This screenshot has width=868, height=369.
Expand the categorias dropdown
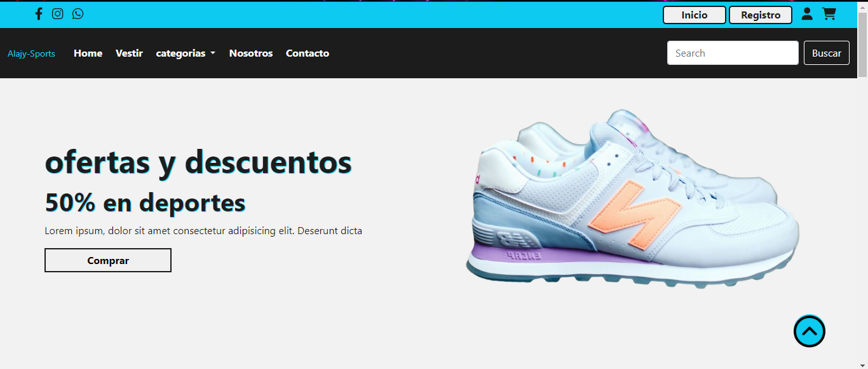click(x=186, y=53)
